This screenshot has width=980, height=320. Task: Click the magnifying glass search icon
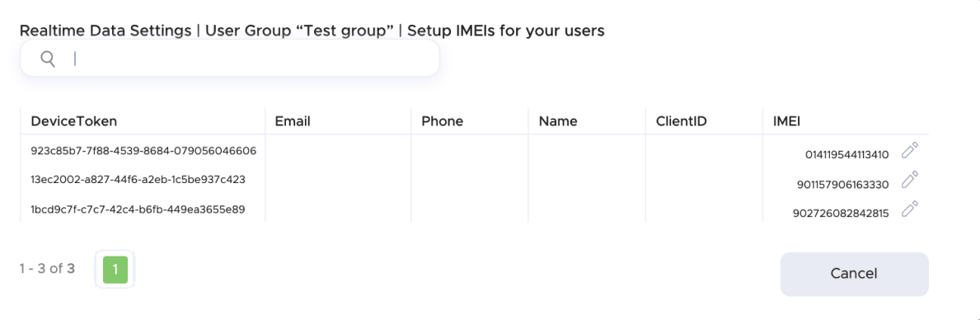48,59
